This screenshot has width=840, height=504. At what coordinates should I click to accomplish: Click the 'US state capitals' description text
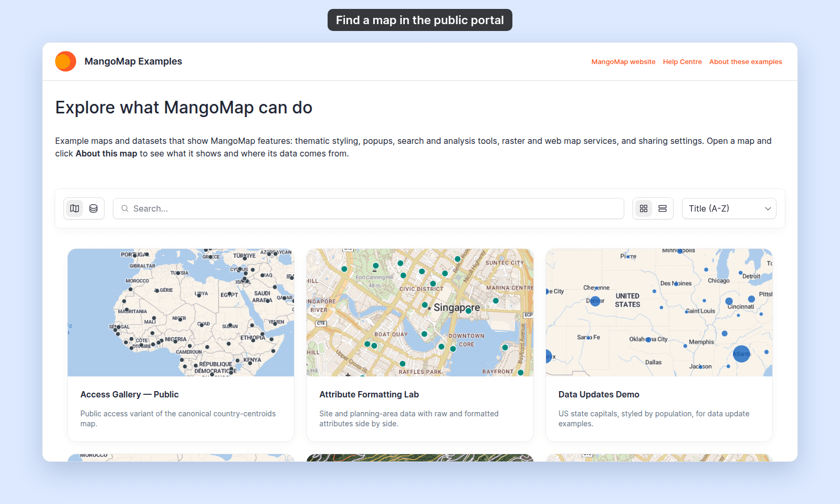tap(654, 418)
